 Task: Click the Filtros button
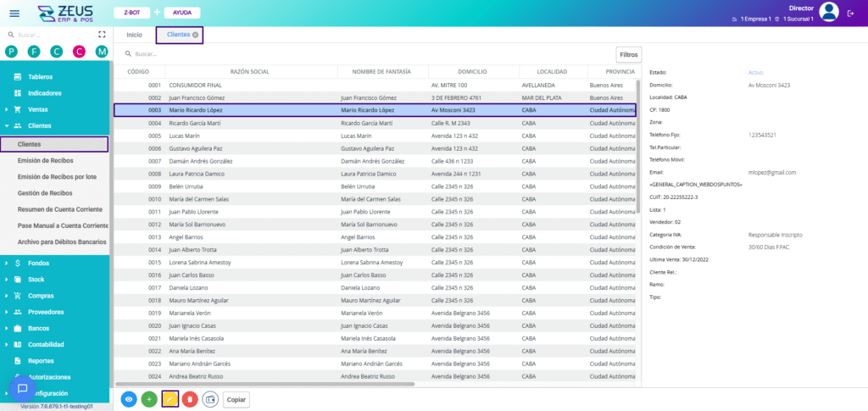tap(628, 54)
